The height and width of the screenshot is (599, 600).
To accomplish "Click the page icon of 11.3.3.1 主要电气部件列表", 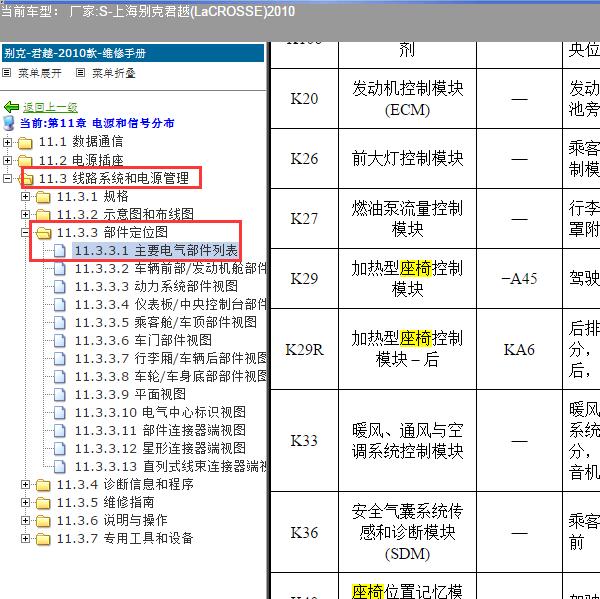I will tap(60, 251).
